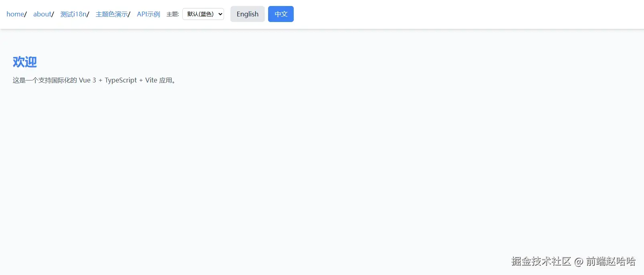
Task: Click the theme select chevron arrow
Action: coord(220,14)
